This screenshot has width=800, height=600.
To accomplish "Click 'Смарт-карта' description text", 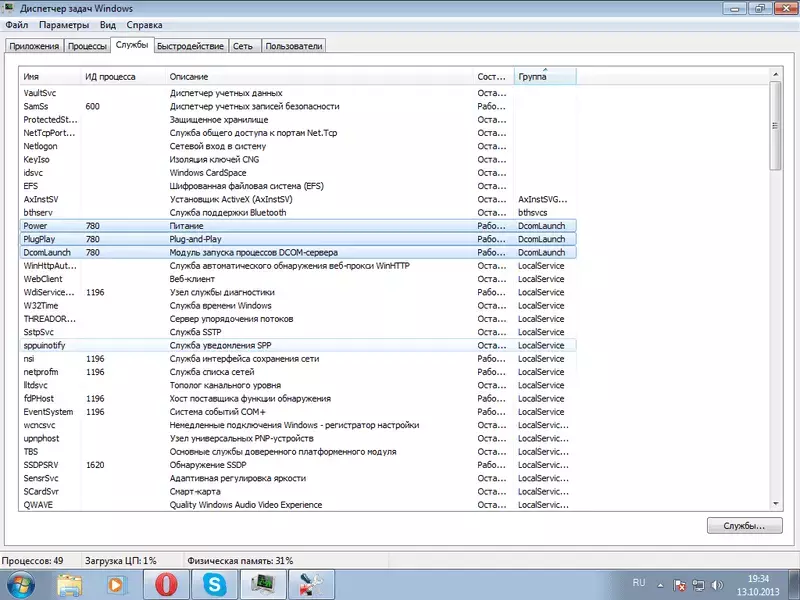I will pos(195,491).
